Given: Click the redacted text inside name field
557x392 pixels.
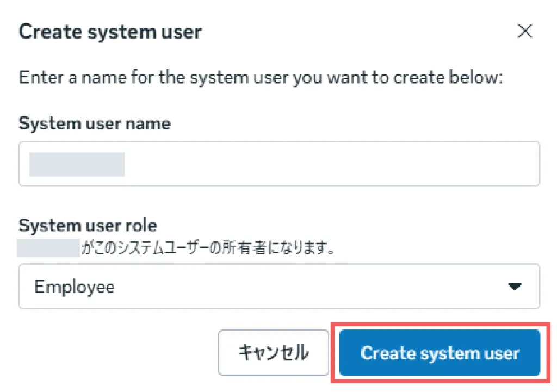Looking at the screenshot, I should pyautogui.click(x=77, y=164).
